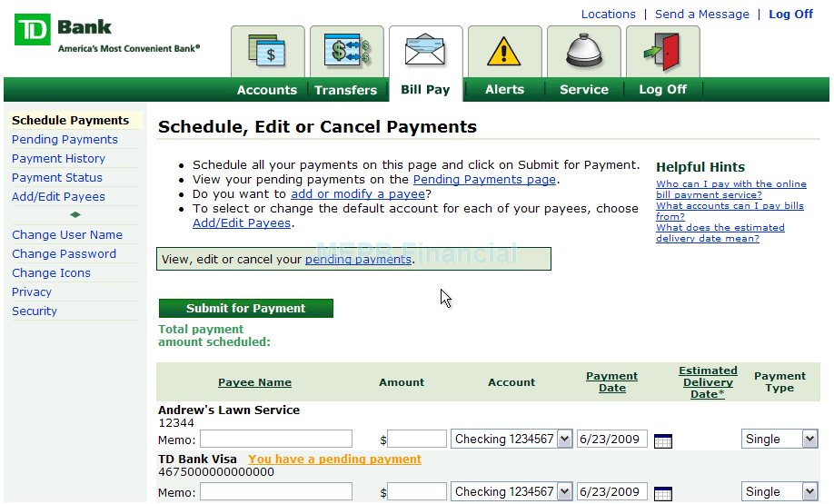Click payment date field for TD Bank Visa
Viewport: 834px width, 504px height.
pos(612,492)
